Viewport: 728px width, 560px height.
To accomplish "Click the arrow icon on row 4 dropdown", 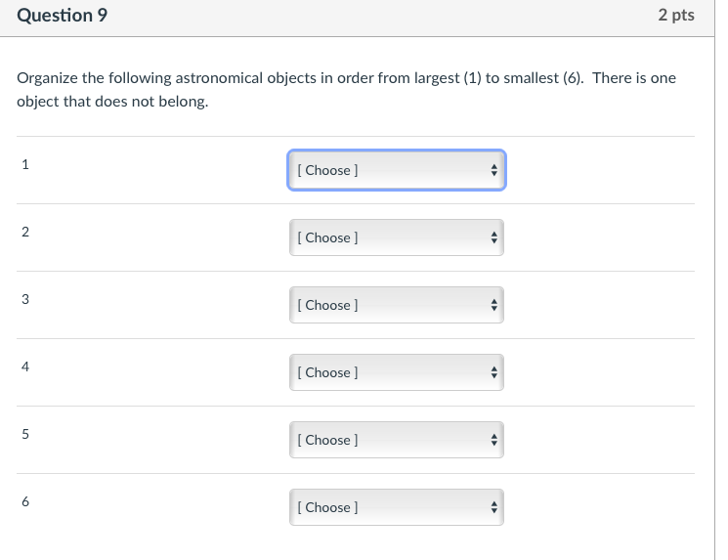I will (493, 372).
